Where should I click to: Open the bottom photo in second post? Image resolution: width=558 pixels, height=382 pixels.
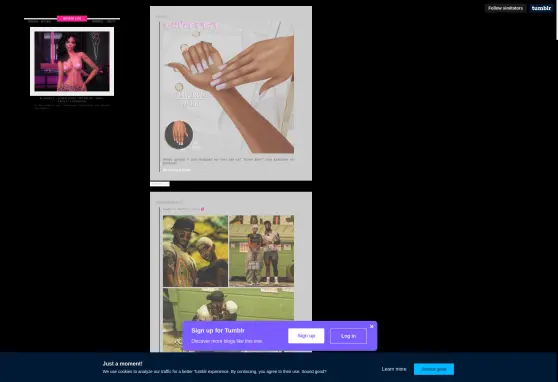228,320
